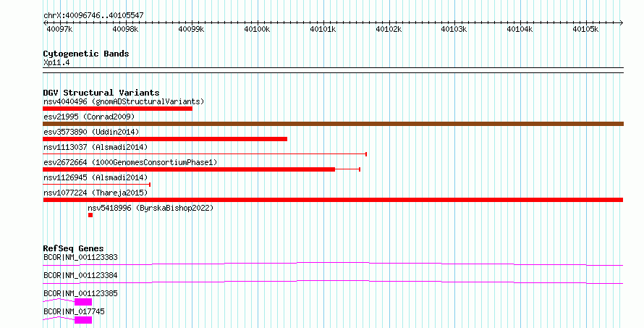Click the 40099k ruler tick label
The width and height of the screenshot is (644, 328).
coord(191,29)
